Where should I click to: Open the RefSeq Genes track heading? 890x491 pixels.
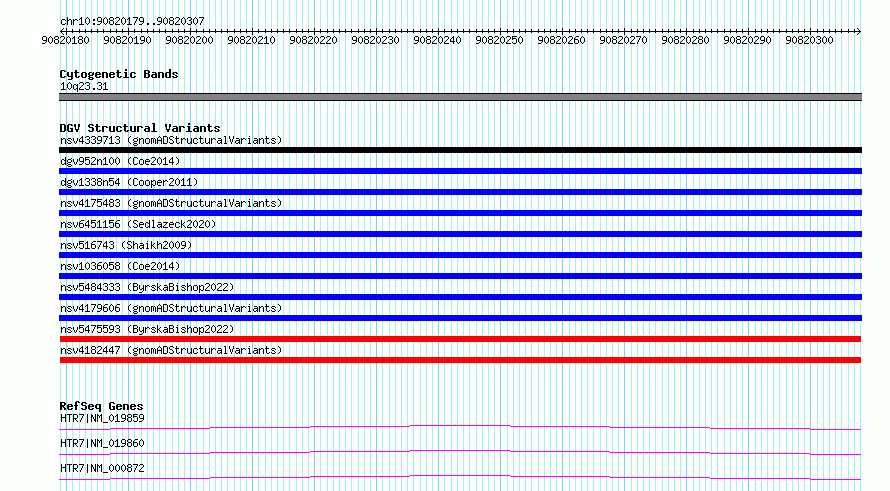click(x=101, y=406)
